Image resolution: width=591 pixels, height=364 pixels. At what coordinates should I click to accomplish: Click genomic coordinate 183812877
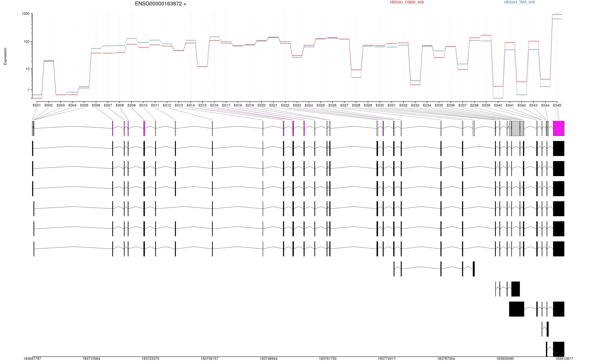tap(564, 359)
